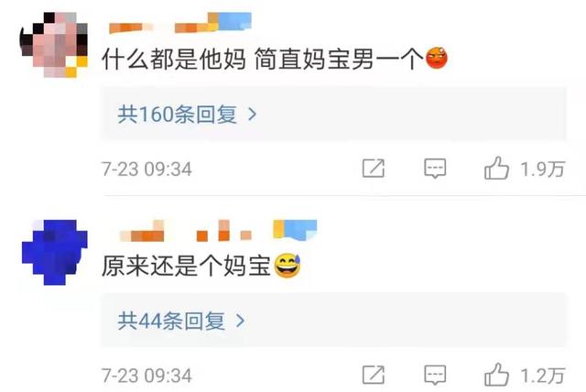Open the blue pixelated avatar profile

pos(55,252)
